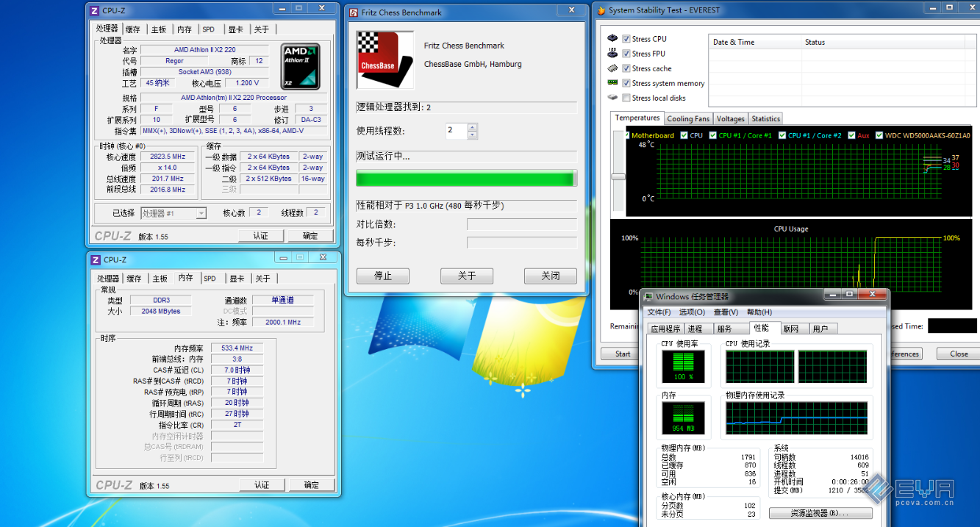This screenshot has height=527, width=980.
Task: Click the CPU-Z title icon in the memory window
Action: [x=94, y=259]
